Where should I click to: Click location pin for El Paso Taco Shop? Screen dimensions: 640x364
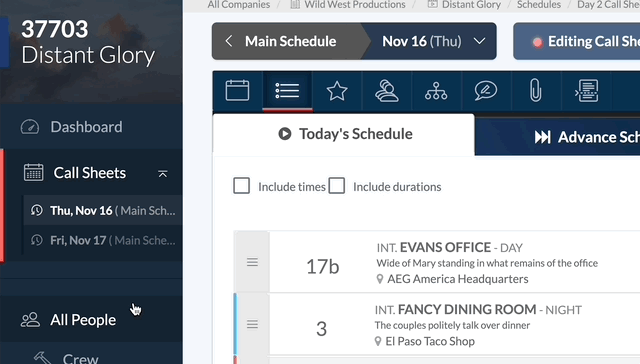point(378,342)
